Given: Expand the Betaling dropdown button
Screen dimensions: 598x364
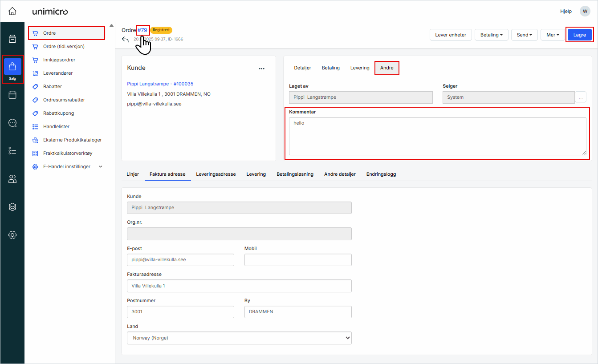Looking at the screenshot, I should pos(491,35).
